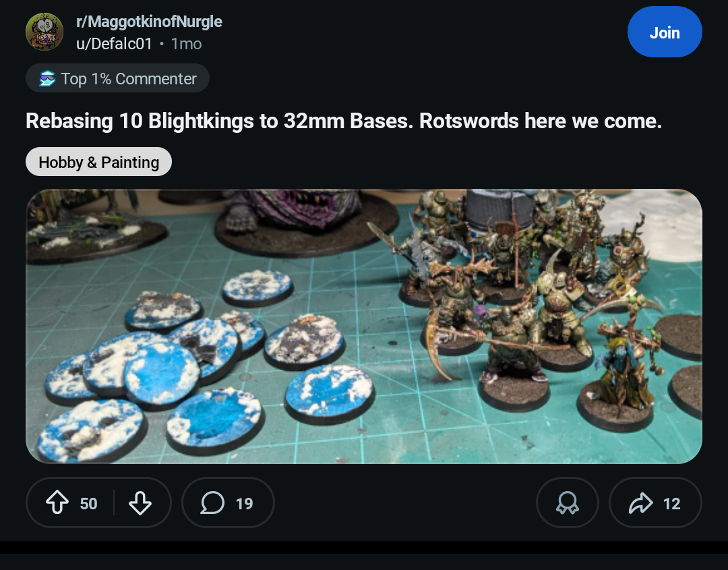Image resolution: width=728 pixels, height=570 pixels.
Task: Click the 1mo post timestamp
Action: [186, 44]
